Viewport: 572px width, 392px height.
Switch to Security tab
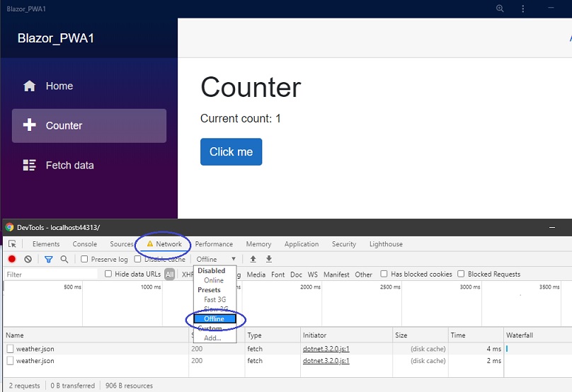(344, 244)
